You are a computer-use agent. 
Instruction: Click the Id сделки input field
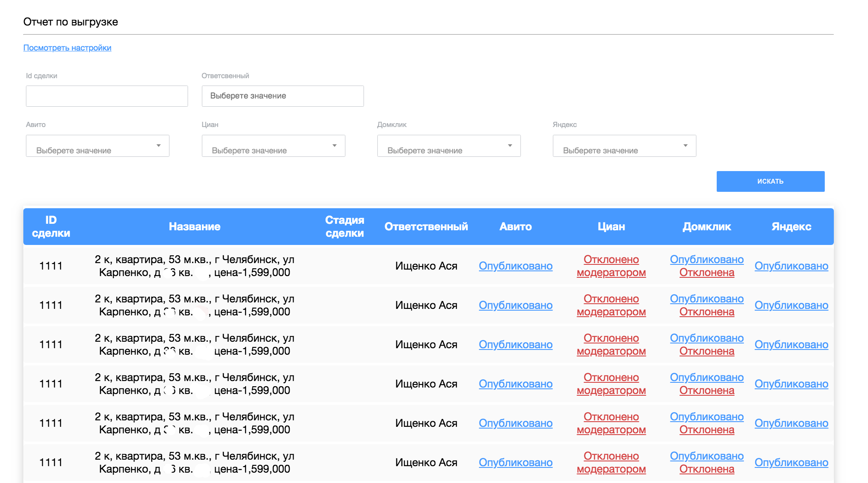(107, 96)
